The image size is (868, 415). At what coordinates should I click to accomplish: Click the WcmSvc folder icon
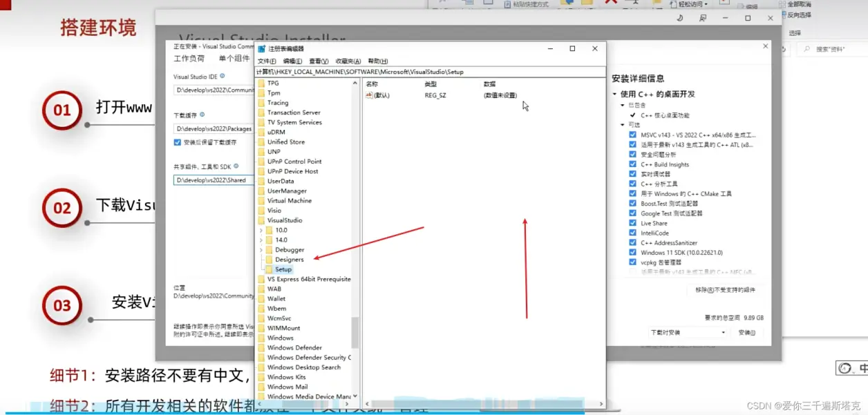click(x=261, y=318)
